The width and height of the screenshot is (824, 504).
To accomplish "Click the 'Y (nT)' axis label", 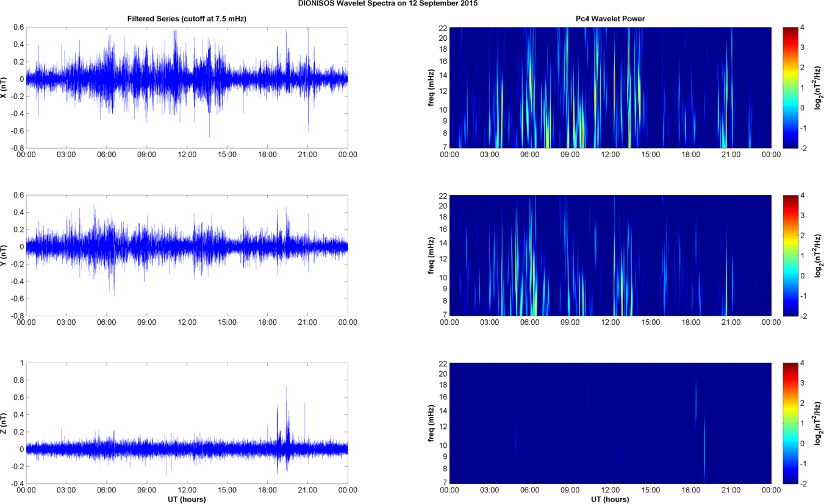I will click(5, 255).
